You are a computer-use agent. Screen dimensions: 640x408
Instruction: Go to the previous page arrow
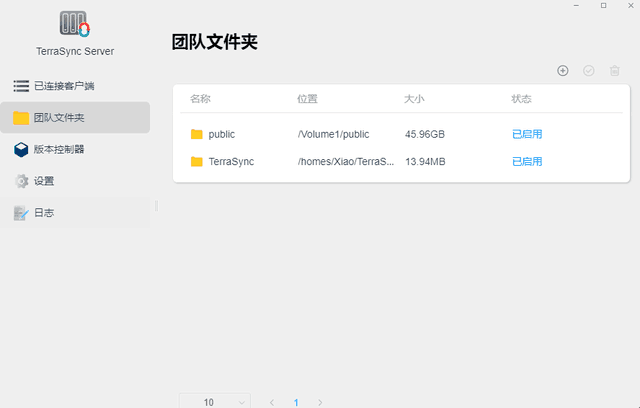(272, 403)
